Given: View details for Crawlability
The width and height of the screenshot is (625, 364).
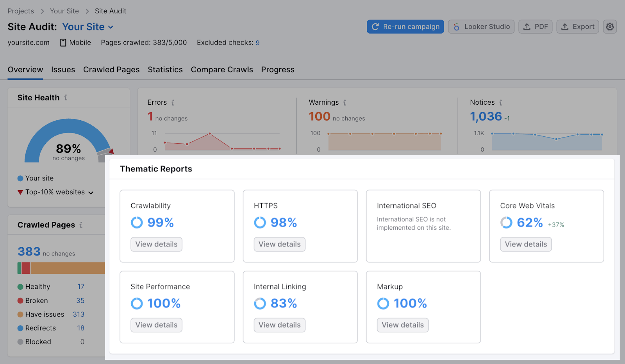Looking at the screenshot, I should 156,244.
